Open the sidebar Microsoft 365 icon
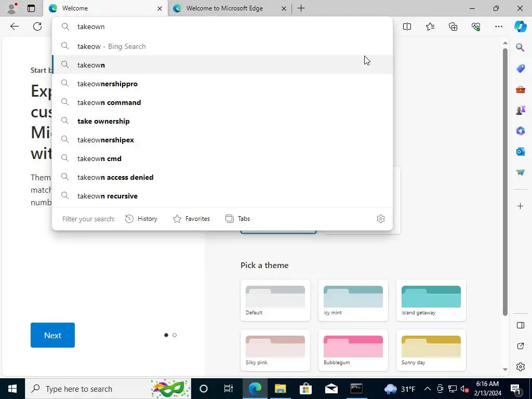Screen dimensions: 532x399 (x=520, y=130)
